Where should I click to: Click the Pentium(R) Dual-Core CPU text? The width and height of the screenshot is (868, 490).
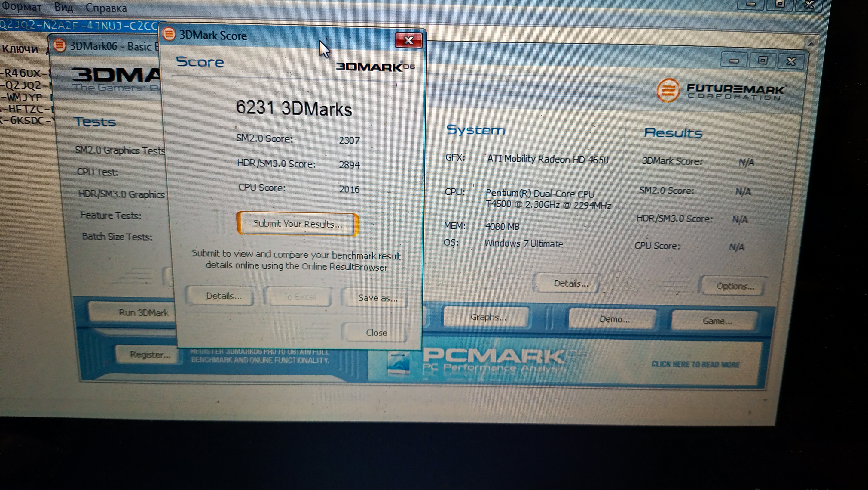[540, 194]
